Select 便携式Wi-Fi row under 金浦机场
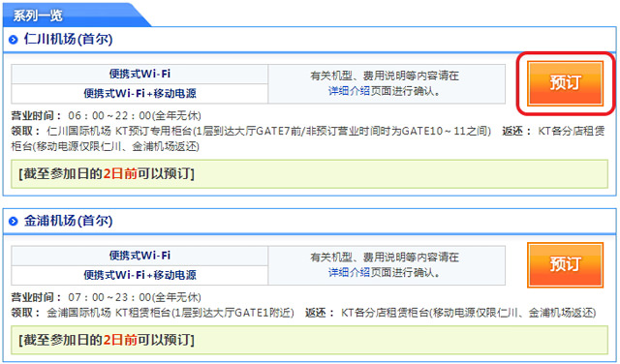This screenshot has width=620, height=364. click(139, 256)
